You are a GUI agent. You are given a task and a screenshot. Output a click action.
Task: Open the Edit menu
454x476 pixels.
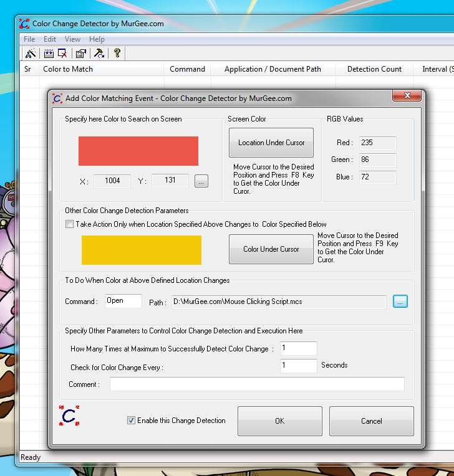tap(50, 39)
